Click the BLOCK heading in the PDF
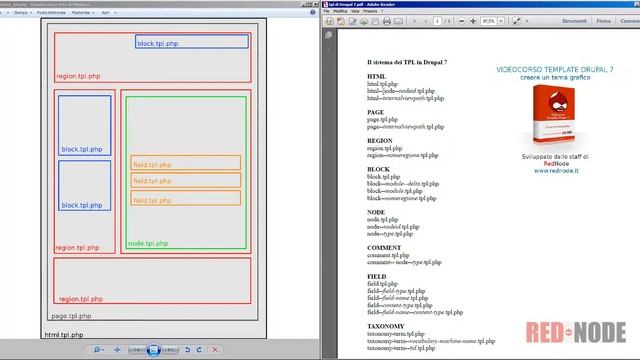Image resolution: width=640 pixels, height=360 pixels. click(378, 169)
